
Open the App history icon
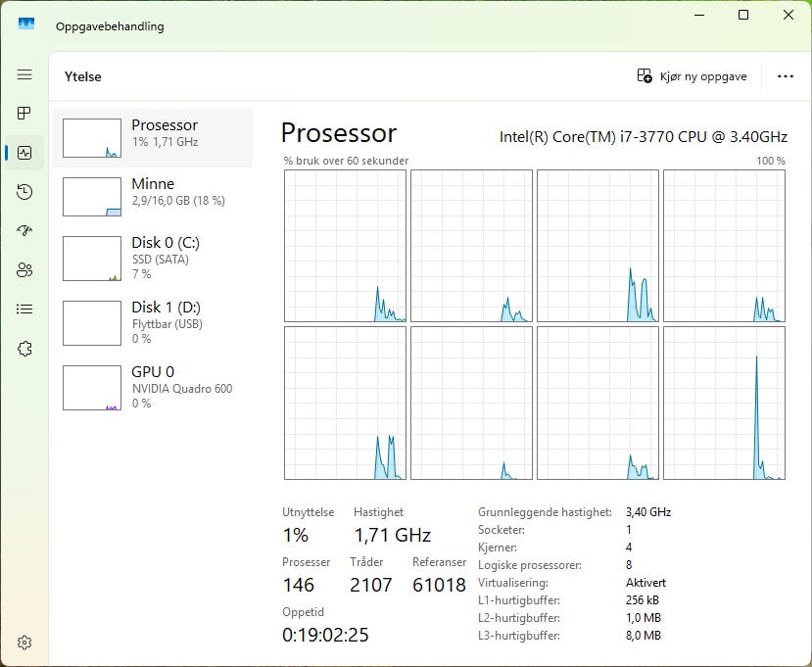[24, 192]
